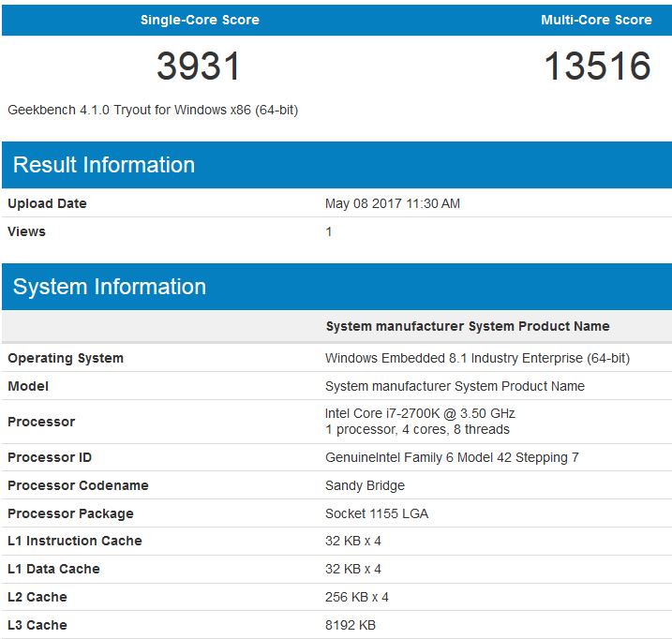Select the L3 cache value 8192 KB
Image resolution: width=672 pixels, height=639 pixels.
click(x=351, y=625)
